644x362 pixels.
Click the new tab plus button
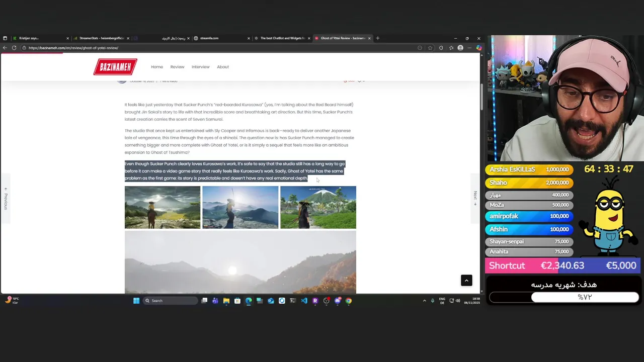pyautogui.click(x=378, y=38)
